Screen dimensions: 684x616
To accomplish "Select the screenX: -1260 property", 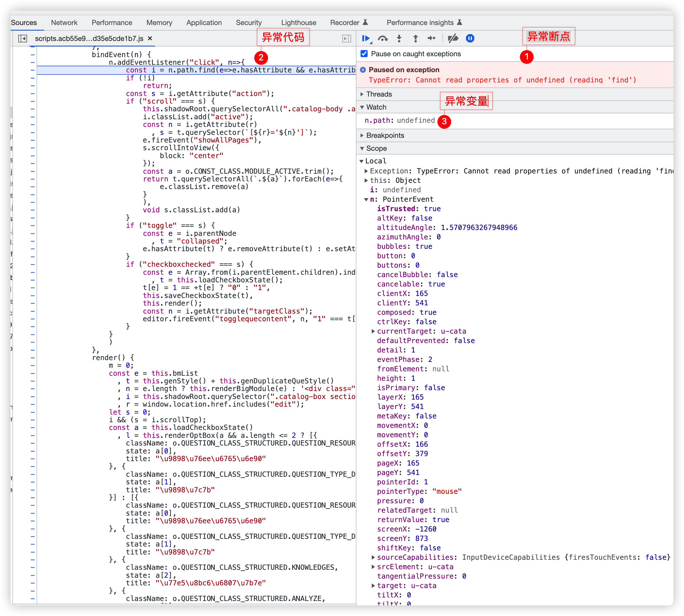I will (407, 529).
